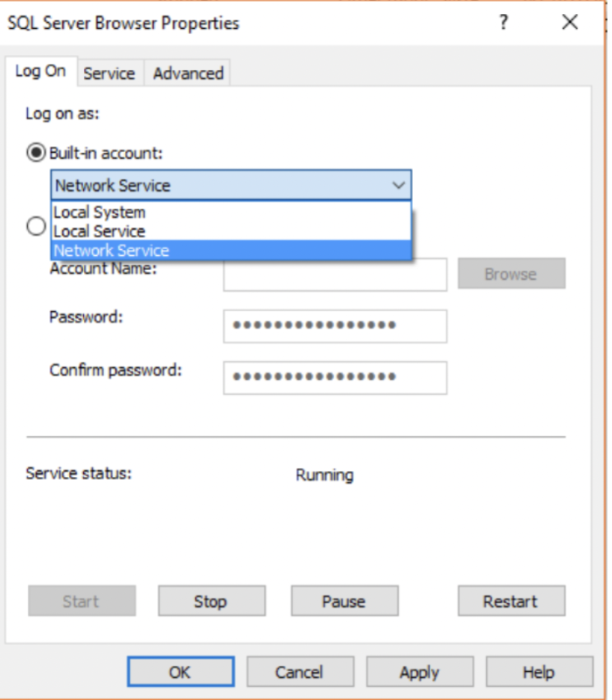This screenshot has width=612, height=700.
Task: Select the Built-in account radio button
Action: click(x=36, y=153)
